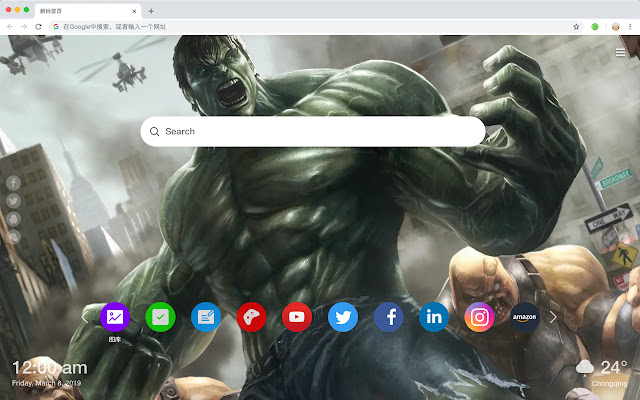Click the gallery shortcut label under purple icon
Viewport: 640px width, 400px height.
[x=115, y=339]
